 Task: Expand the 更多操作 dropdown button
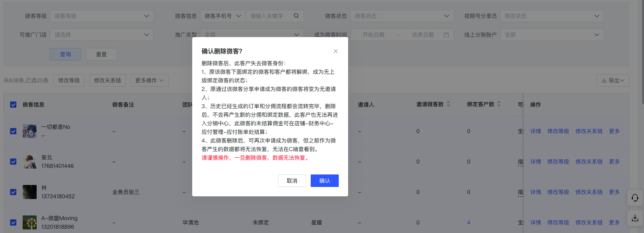pos(150,80)
